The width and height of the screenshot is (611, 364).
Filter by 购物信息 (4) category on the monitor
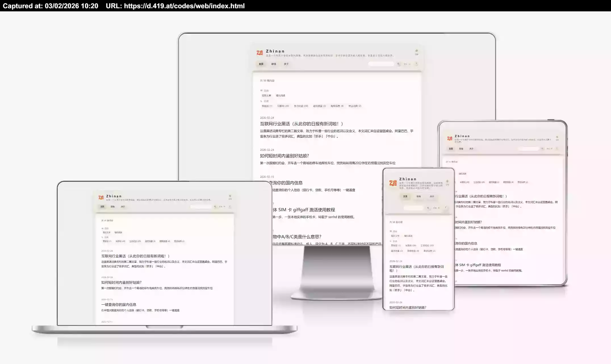(x=337, y=106)
